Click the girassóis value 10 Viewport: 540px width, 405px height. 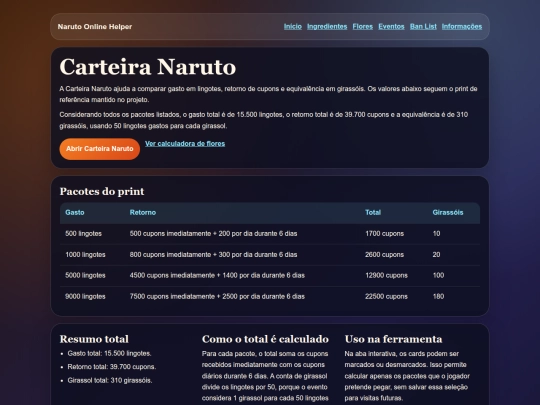tap(436, 233)
